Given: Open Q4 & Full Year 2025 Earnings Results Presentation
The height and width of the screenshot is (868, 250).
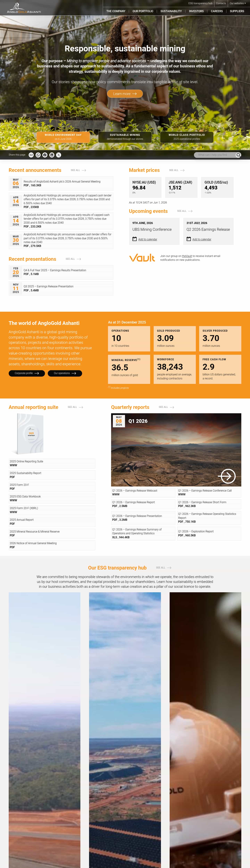Looking at the screenshot, I should click(x=61, y=272).
